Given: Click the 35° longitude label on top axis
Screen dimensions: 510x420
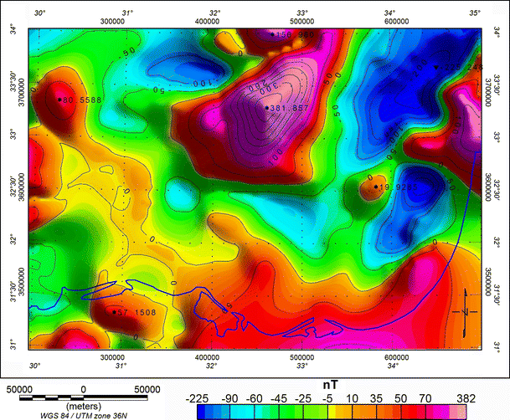Looking at the screenshot, I should [475, 13].
